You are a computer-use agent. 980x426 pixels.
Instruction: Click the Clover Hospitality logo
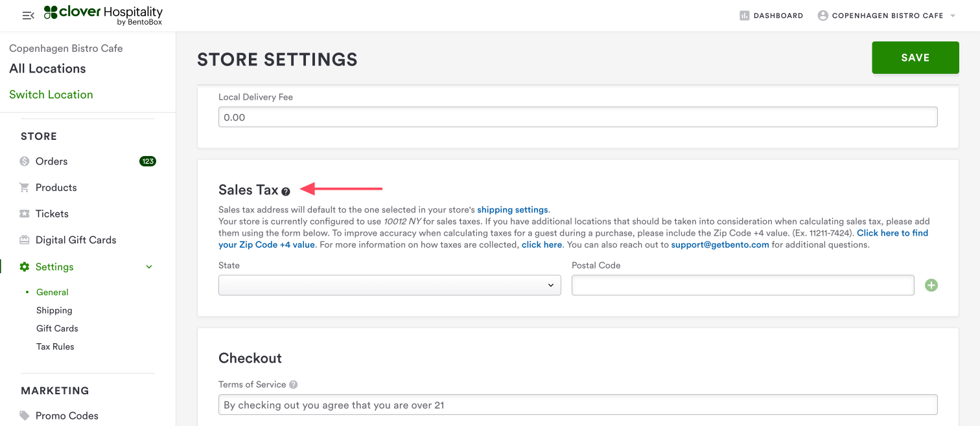(x=103, y=16)
